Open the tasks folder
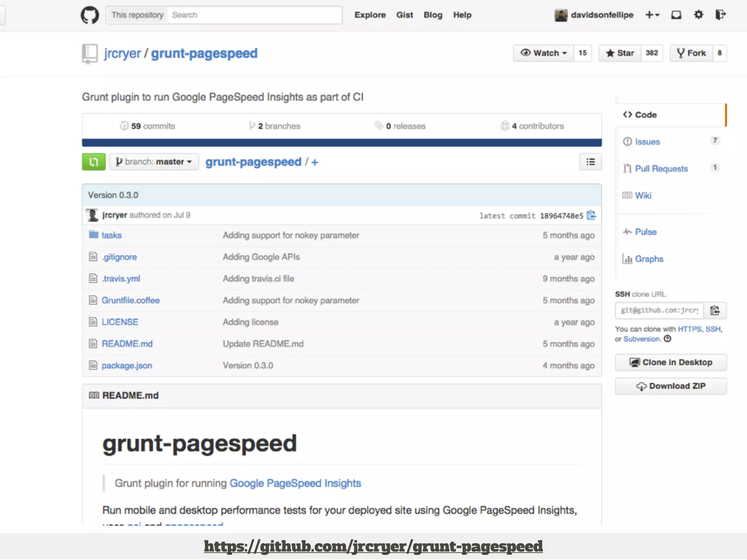The image size is (747, 560). click(x=111, y=235)
